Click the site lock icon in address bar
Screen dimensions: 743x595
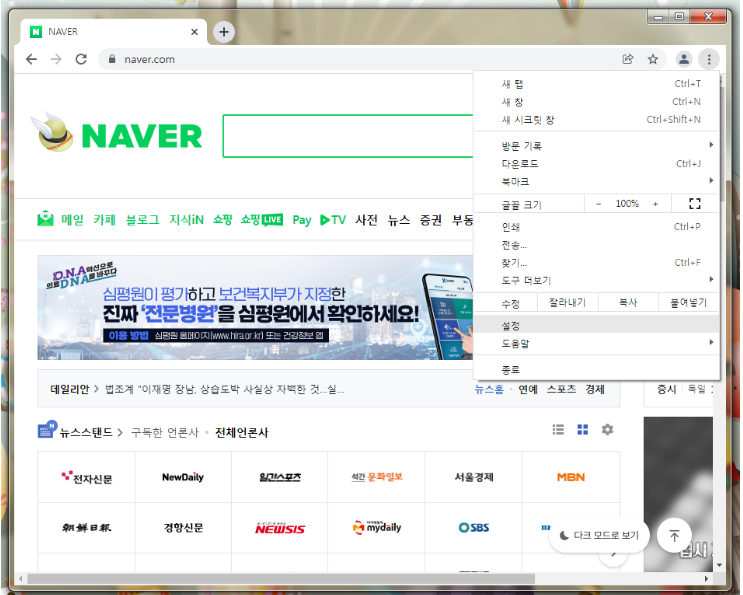pos(112,59)
